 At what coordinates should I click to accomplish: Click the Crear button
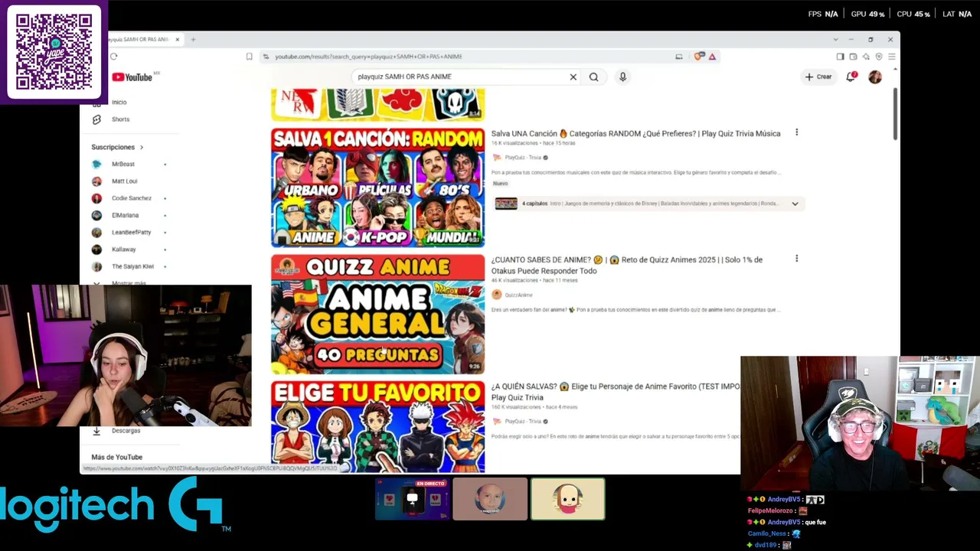pyautogui.click(x=818, y=77)
